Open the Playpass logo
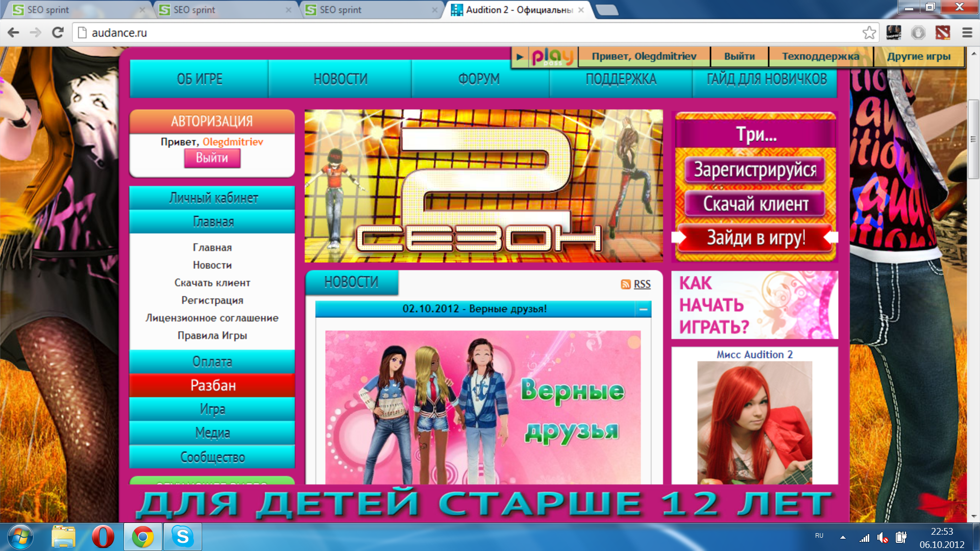980x551 pixels. coord(553,57)
